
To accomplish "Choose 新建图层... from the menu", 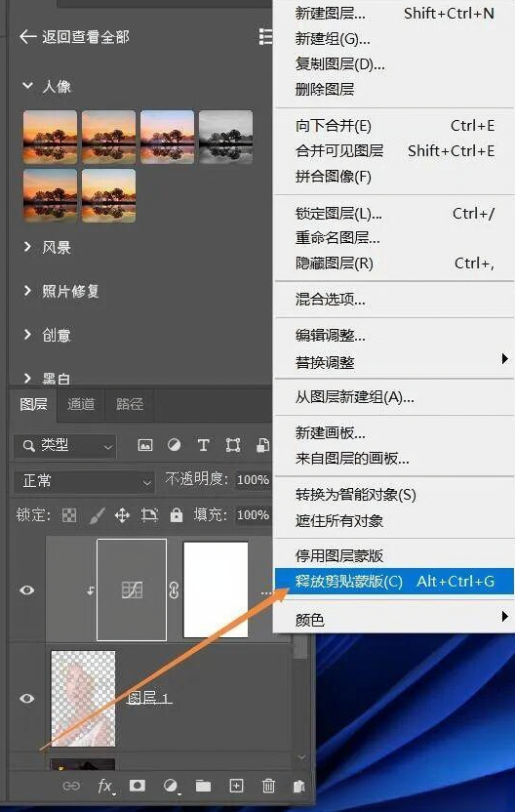I will point(394,13).
